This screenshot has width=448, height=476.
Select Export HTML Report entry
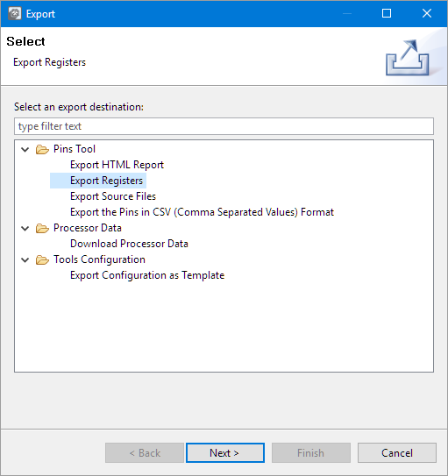click(117, 165)
